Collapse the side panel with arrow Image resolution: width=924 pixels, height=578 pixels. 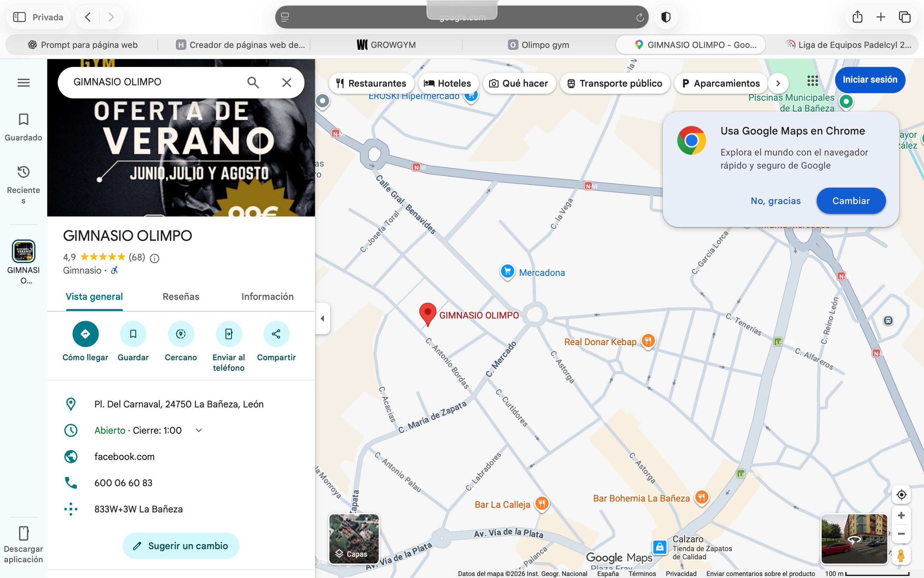322,318
